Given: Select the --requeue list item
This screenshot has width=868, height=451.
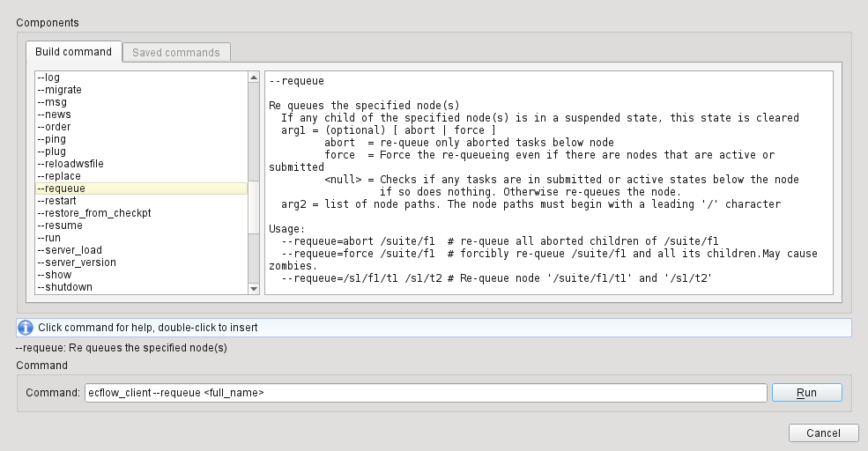Looking at the screenshot, I should [x=61, y=189].
